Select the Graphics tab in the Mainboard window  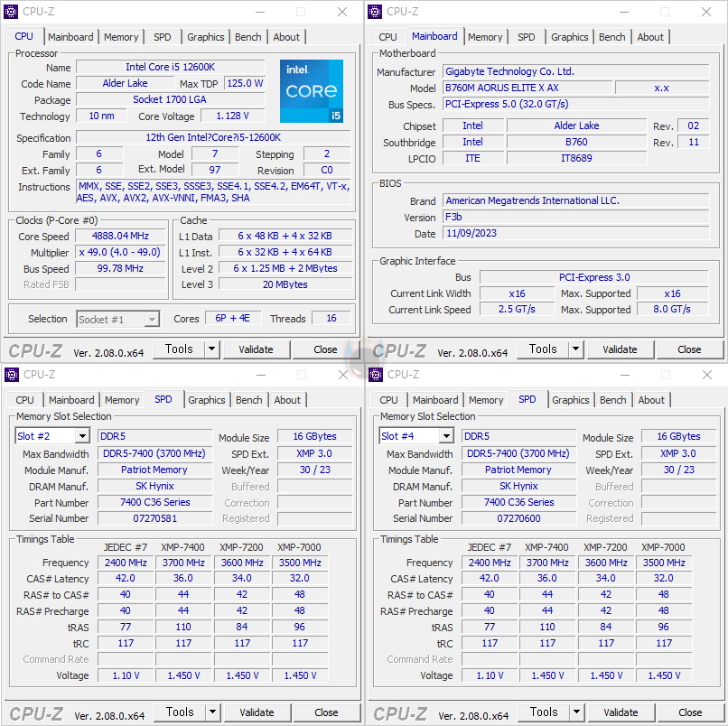coord(570,37)
